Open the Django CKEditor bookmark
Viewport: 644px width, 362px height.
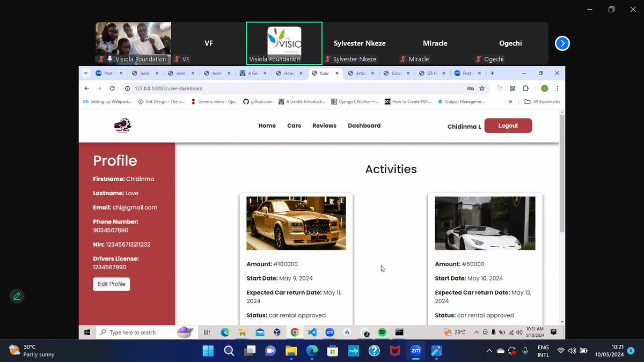(355, 101)
